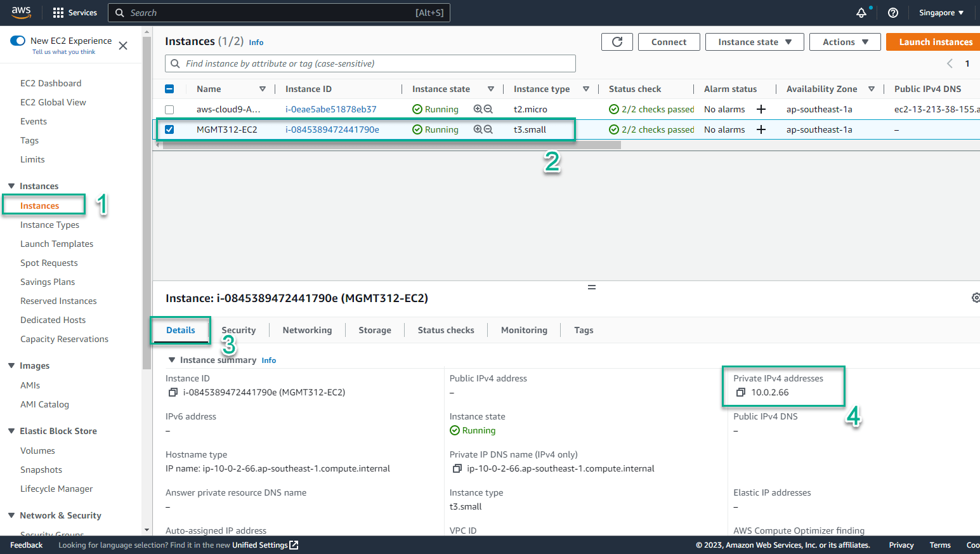Switch to the Monitoring tab
This screenshot has height=554, width=980.
coord(524,330)
